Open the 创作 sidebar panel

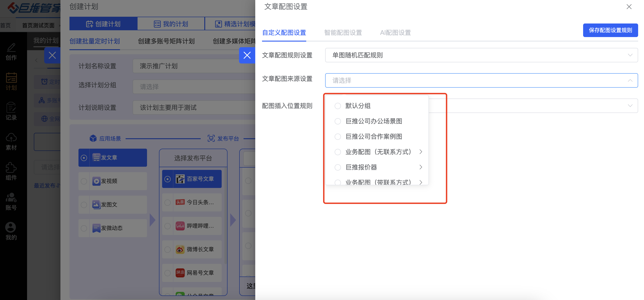pos(11,52)
